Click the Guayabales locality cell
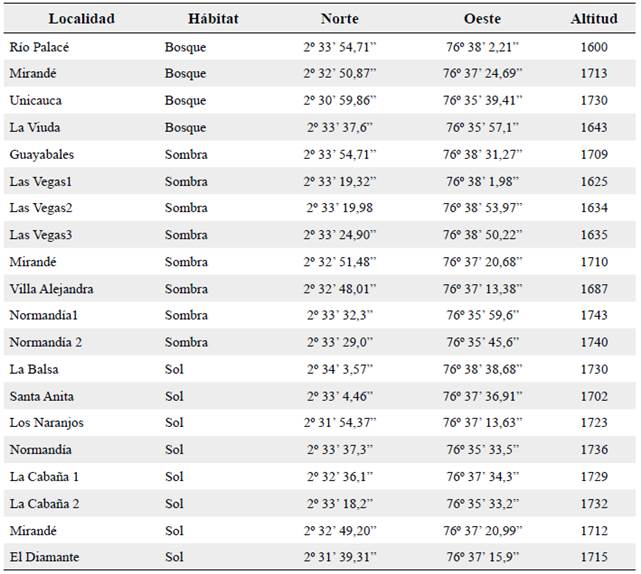Screen dimensions: 641x574 point(41,154)
